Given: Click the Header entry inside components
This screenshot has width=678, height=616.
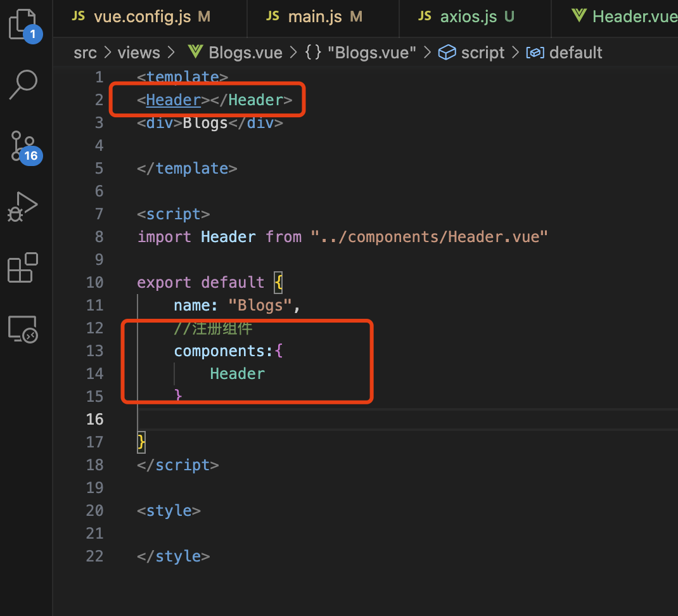Looking at the screenshot, I should point(237,374).
